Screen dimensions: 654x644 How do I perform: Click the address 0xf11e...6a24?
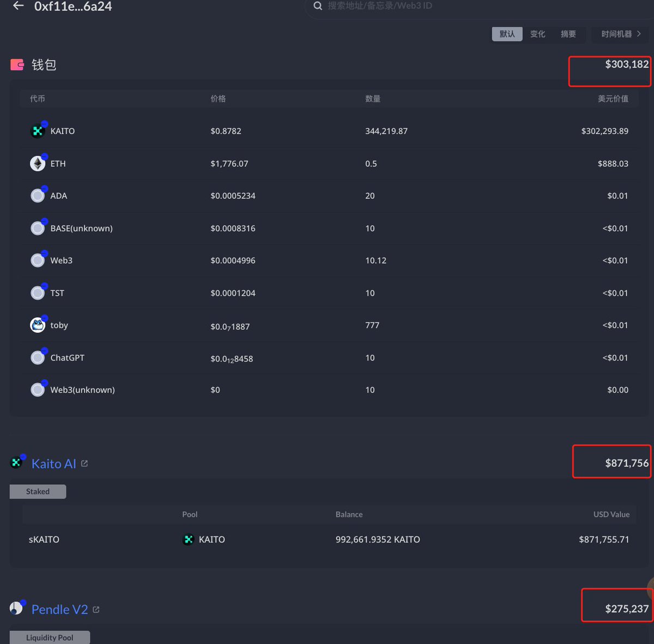click(73, 6)
